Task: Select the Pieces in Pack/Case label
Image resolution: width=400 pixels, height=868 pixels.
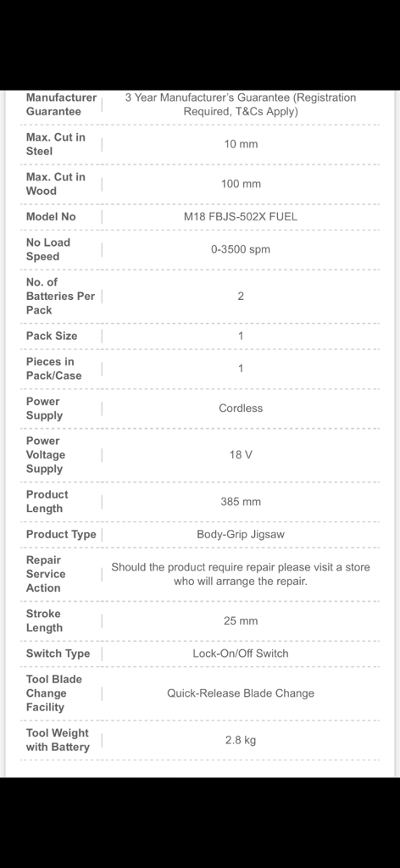Action: click(53, 369)
